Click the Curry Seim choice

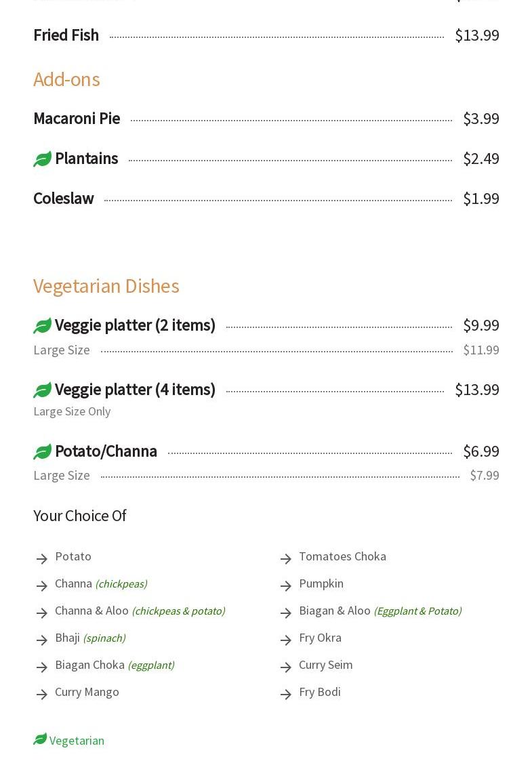325,665
